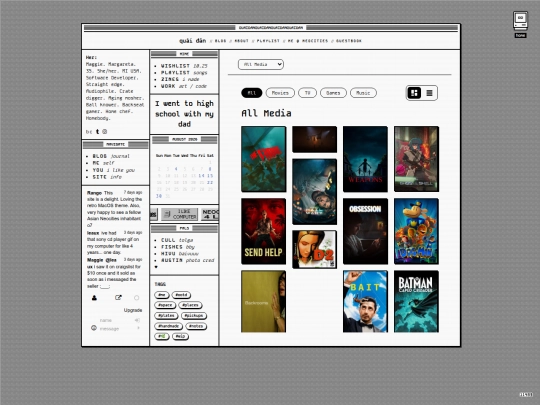The height and width of the screenshot is (405, 540).
Task: Open the 'All Media' dropdown
Action: [261, 64]
